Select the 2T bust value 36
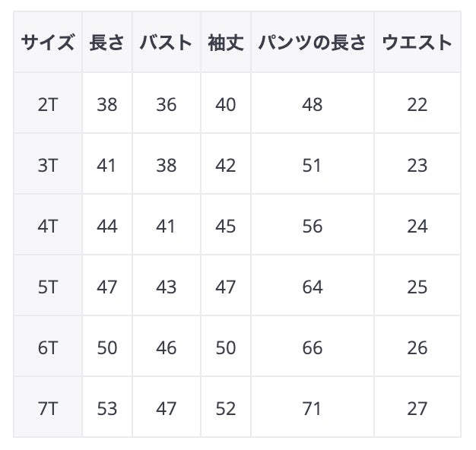This screenshot has width=476, height=450. (x=167, y=104)
